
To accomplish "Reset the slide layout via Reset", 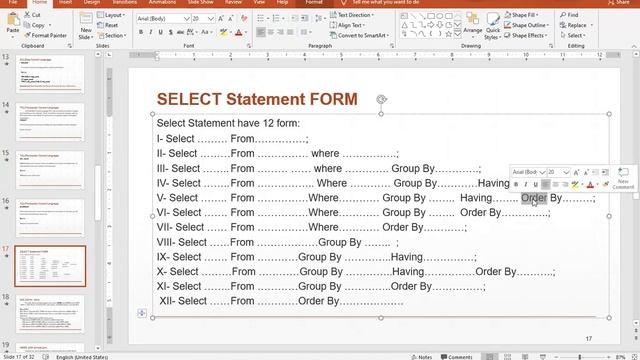I will (108, 25).
